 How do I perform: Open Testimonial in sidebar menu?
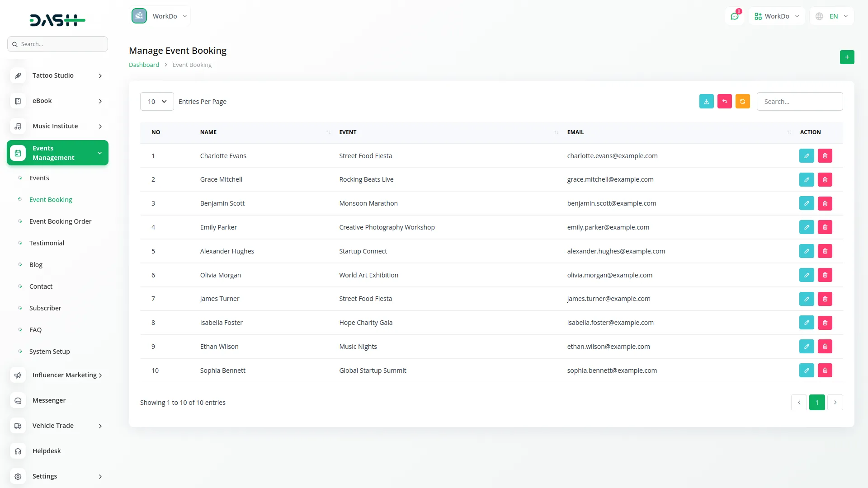[x=47, y=243]
